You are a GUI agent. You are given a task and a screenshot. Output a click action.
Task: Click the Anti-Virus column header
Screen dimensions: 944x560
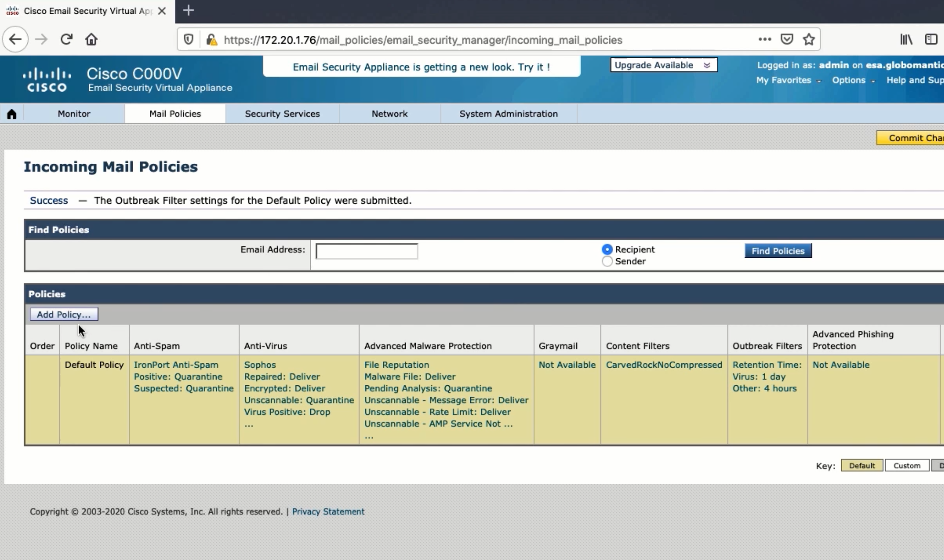tap(266, 346)
